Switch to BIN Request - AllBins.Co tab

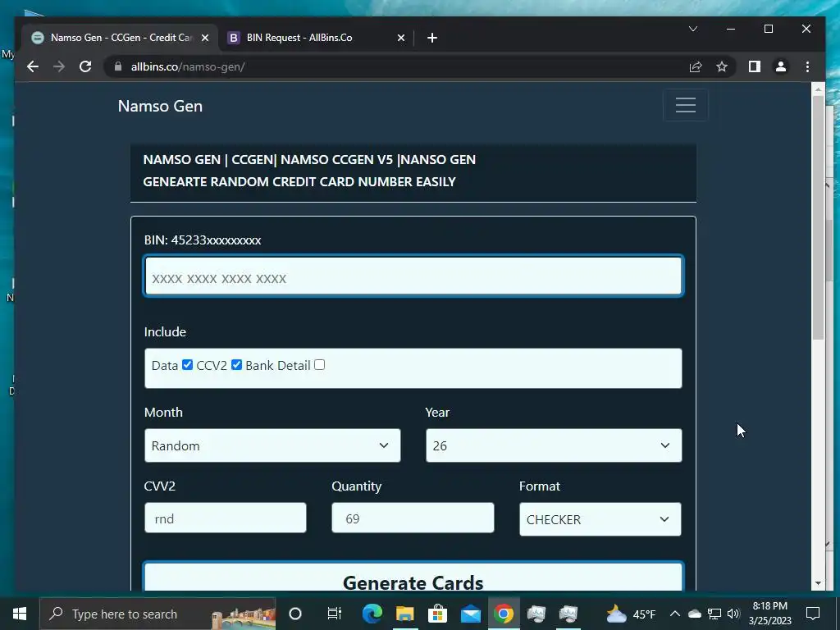tap(316, 38)
